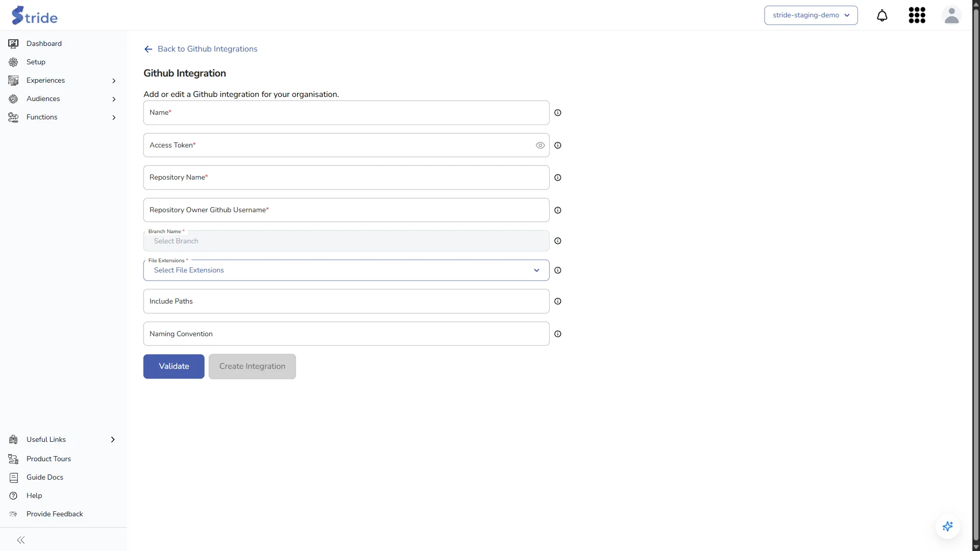980x551 pixels.
Task: Open the Select File Extensions dropdown
Action: (346, 270)
